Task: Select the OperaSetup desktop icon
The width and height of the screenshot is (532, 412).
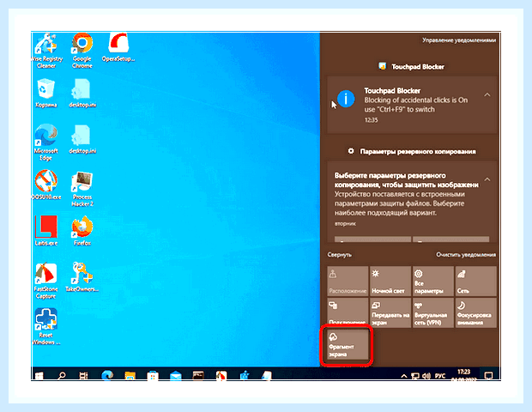Action: [x=118, y=47]
